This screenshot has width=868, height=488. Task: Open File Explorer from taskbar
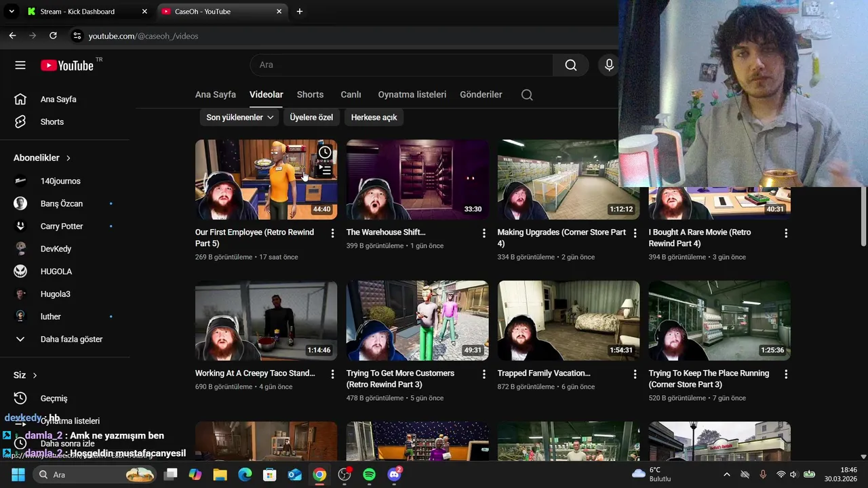tap(220, 474)
